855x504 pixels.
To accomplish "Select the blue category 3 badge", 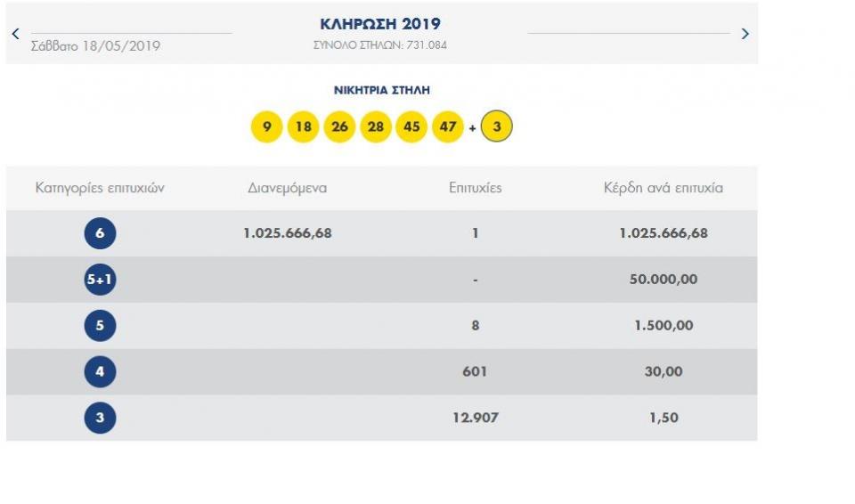I will pos(100,418).
